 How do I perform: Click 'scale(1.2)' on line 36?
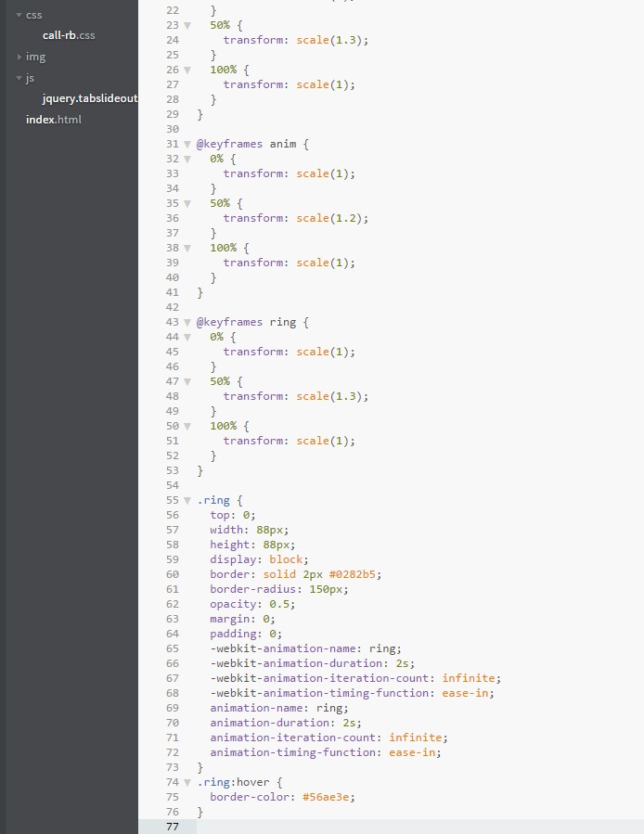[x=328, y=218]
